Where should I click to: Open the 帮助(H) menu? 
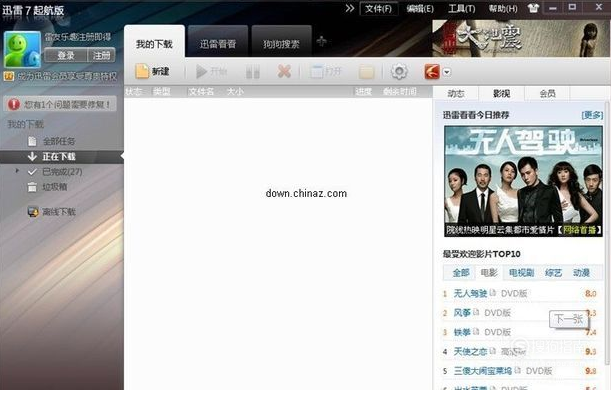503,9
